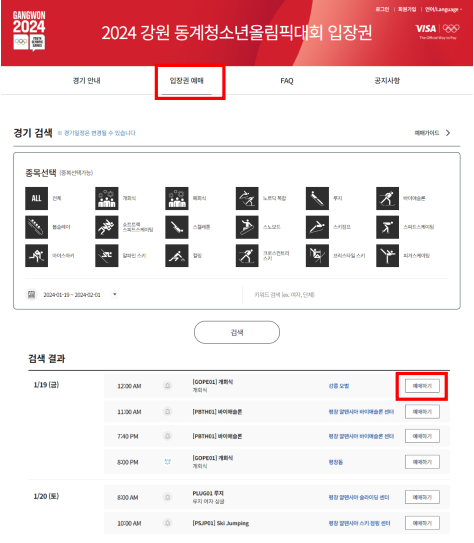Click the VISA Olympic rings logo
This screenshot has height=543, width=474.
pyautogui.click(x=438, y=31)
